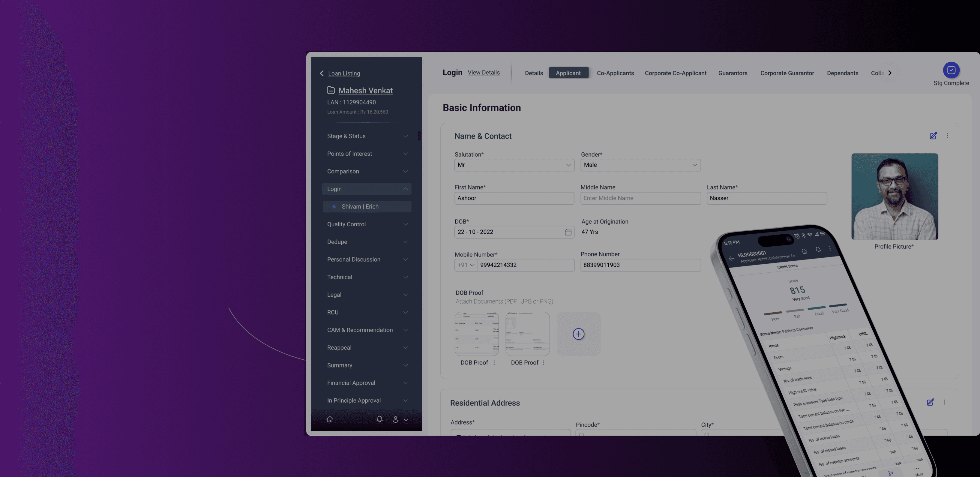Add a new DOB Proof document
This screenshot has height=477, width=980.
pyautogui.click(x=578, y=334)
